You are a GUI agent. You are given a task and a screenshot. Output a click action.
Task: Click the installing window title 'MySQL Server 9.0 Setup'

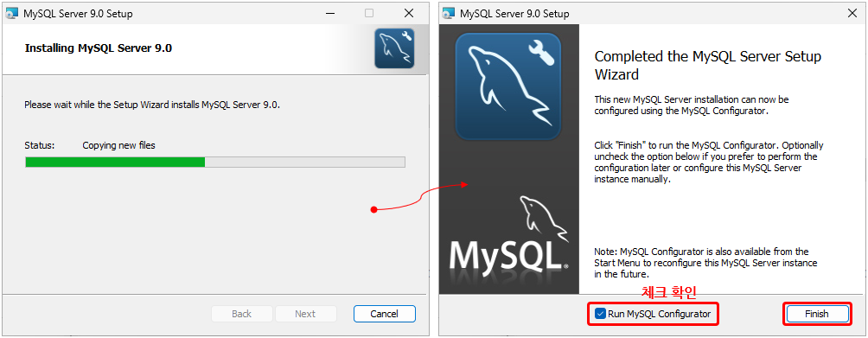(x=78, y=13)
